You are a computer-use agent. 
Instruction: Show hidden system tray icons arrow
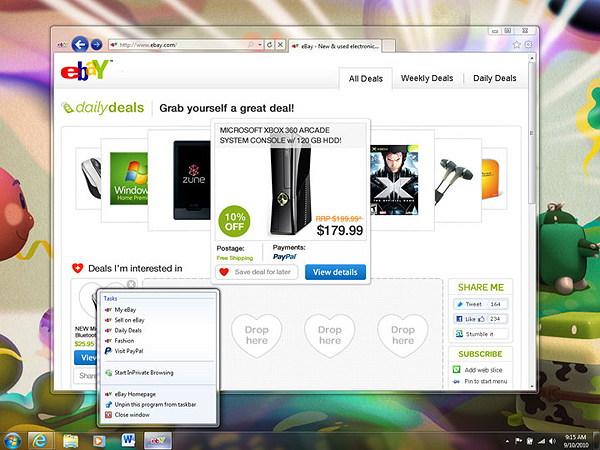click(x=508, y=441)
